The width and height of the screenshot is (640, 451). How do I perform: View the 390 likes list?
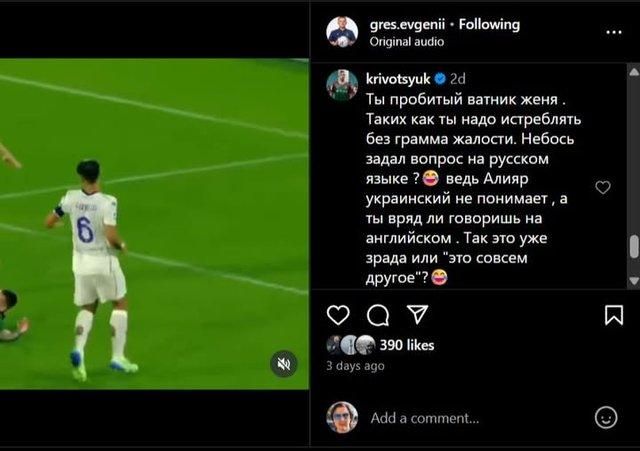407,345
